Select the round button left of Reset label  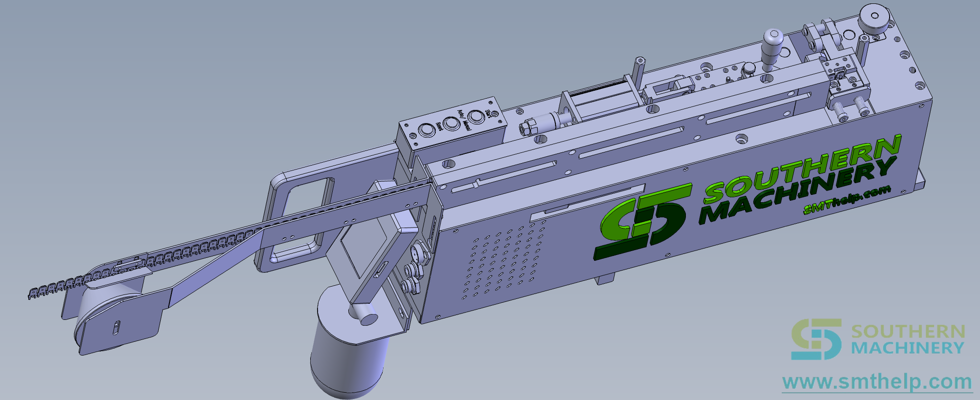click(426, 130)
